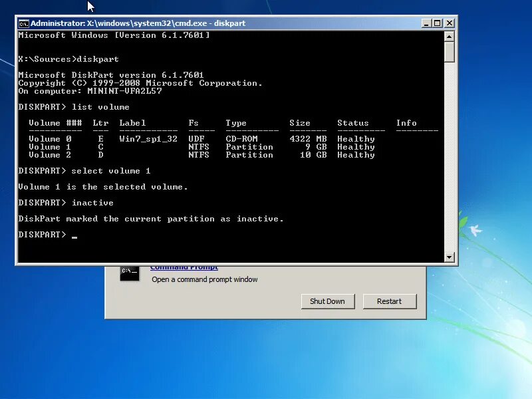Screen dimensions: 532x399
Task: Click the 'Status' column header
Action: [x=353, y=123]
